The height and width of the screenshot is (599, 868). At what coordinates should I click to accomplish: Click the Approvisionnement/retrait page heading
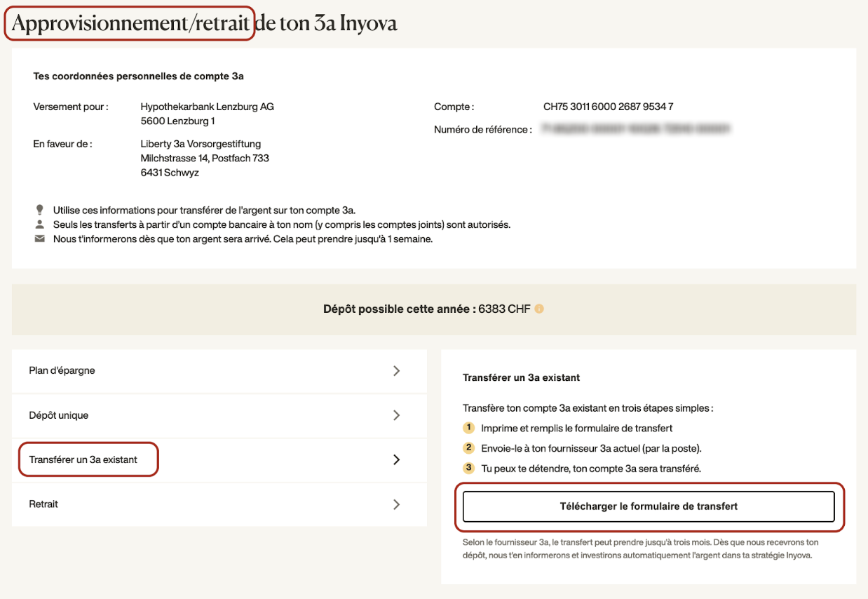point(131,24)
